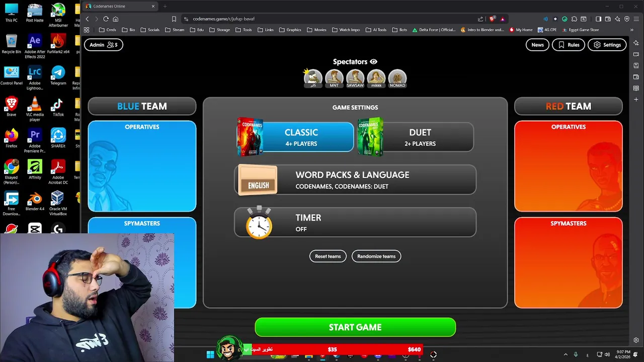Go back in the browser
644x362 pixels.
point(87,19)
